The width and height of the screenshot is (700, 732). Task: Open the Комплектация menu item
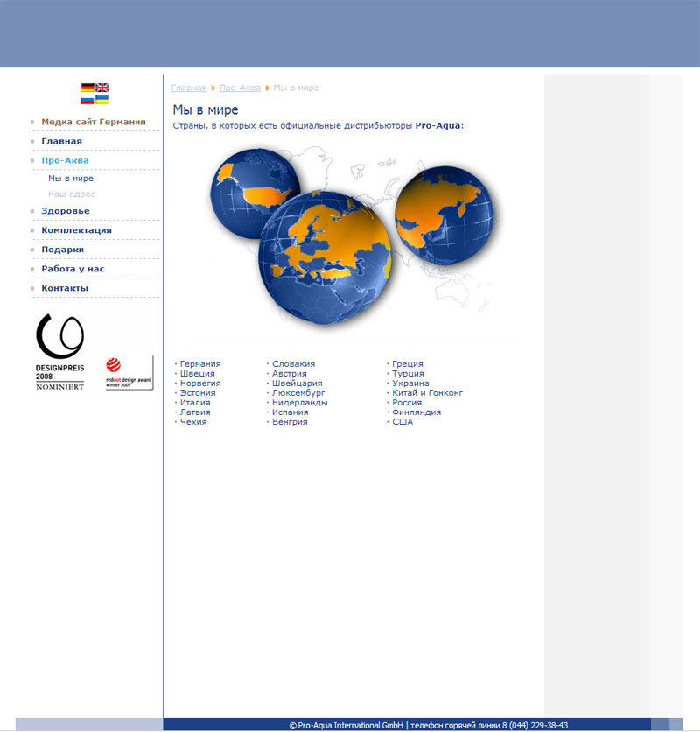[x=76, y=230]
